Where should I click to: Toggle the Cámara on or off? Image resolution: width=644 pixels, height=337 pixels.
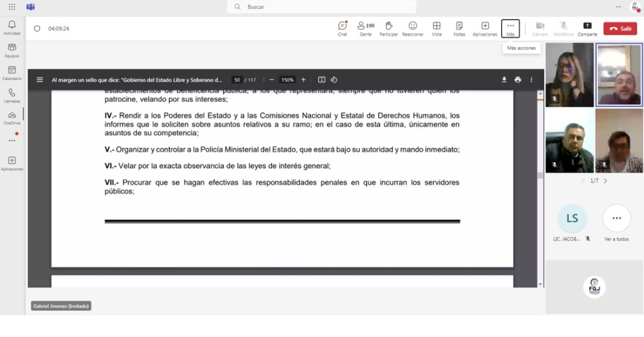(x=540, y=29)
